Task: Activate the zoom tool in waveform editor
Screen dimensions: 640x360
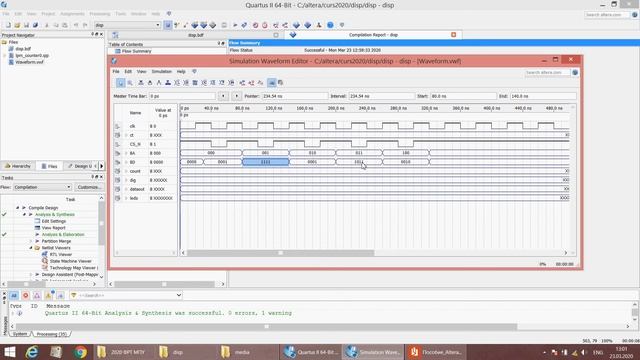Action: 130,83
